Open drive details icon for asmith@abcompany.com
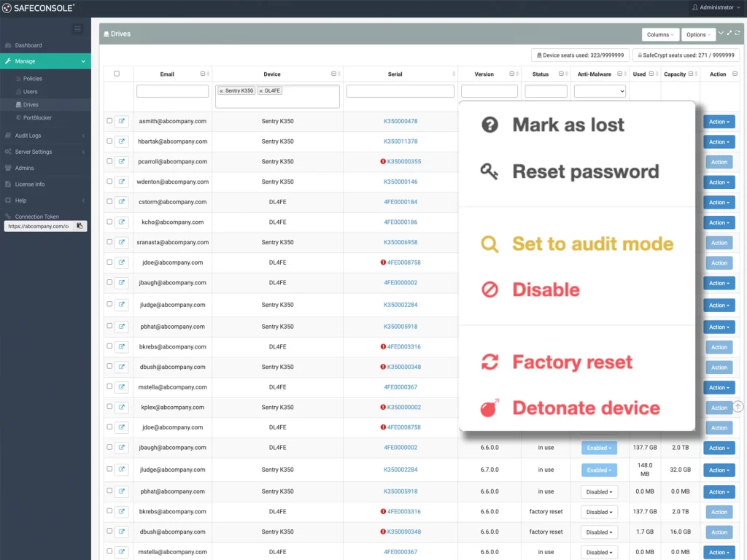 122,121
